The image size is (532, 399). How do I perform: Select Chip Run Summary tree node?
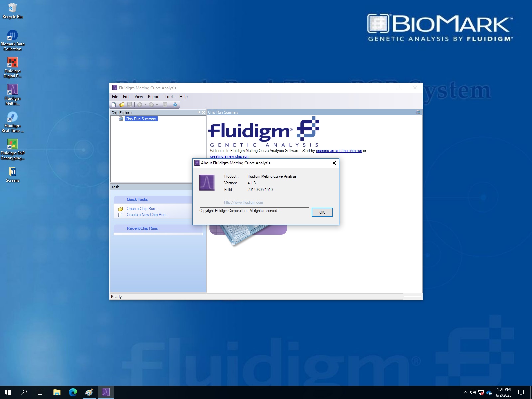(141, 119)
